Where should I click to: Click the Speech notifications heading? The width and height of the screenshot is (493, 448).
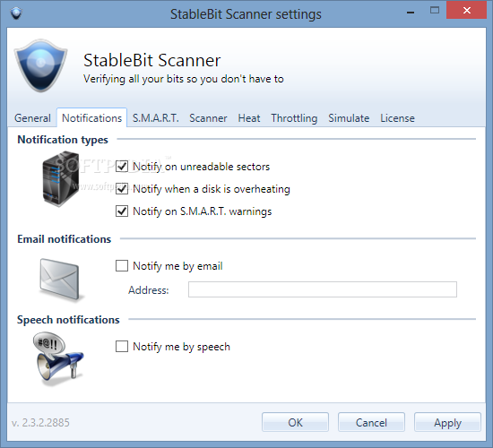(68, 320)
